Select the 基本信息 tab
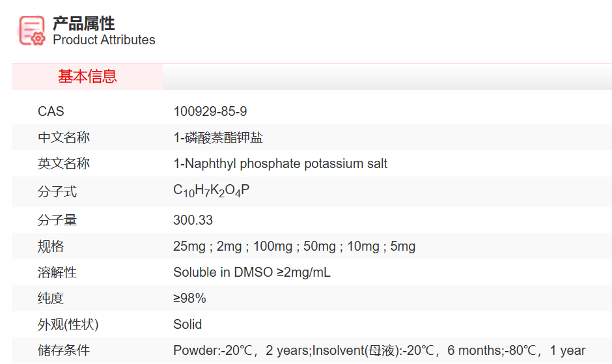The width and height of the screenshot is (612, 364). pyautogui.click(x=87, y=77)
